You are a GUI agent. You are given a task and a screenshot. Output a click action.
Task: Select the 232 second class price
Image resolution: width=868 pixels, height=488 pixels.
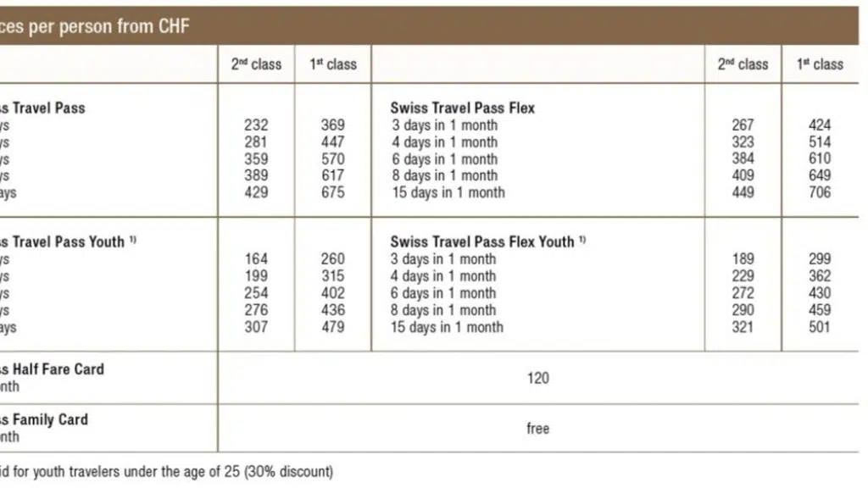[256, 125]
